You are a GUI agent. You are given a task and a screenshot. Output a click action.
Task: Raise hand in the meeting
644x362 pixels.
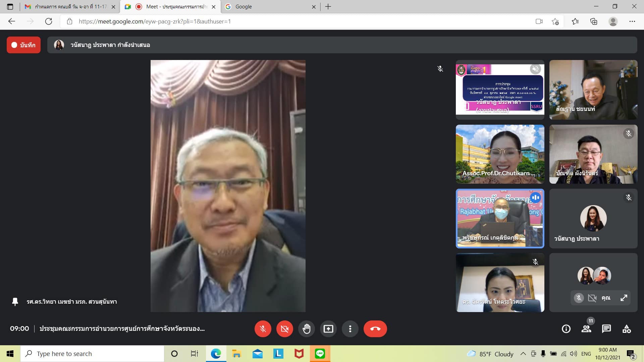pos(306,329)
